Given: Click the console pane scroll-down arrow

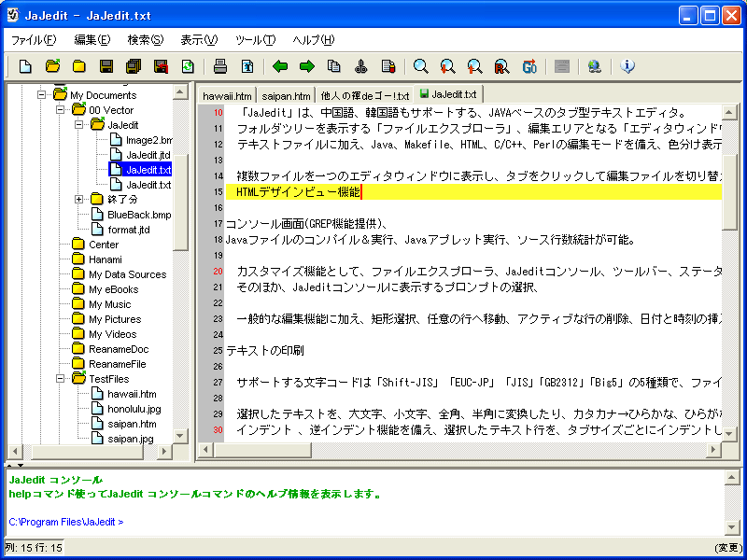Looking at the screenshot, I should pyautogui.click(x=732, y=527).
